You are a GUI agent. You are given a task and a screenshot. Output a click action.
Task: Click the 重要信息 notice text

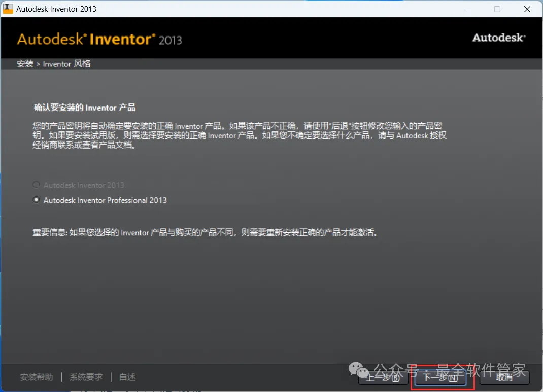pos(205,232)
